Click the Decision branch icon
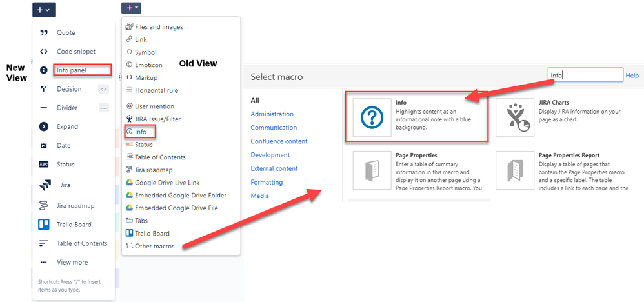The width and height of the screenshot is (644, 302). [x=43, y=89]
